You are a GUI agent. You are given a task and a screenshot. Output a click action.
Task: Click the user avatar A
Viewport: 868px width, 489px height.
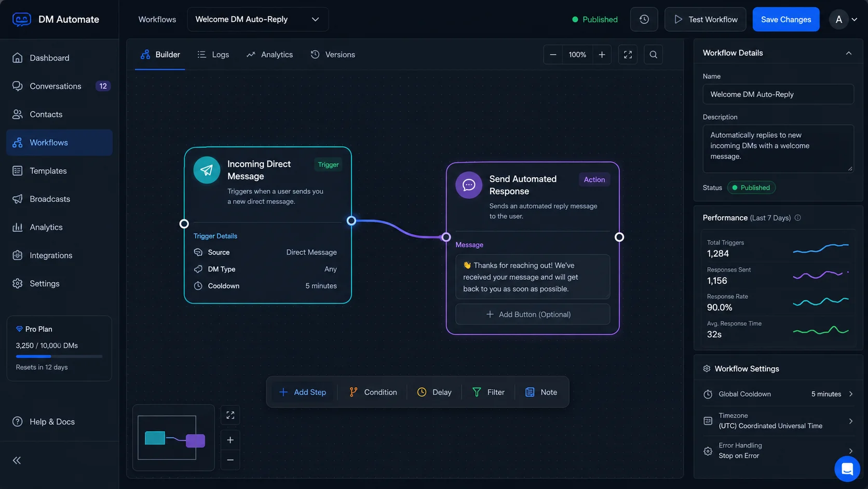[x=838, y=19]
